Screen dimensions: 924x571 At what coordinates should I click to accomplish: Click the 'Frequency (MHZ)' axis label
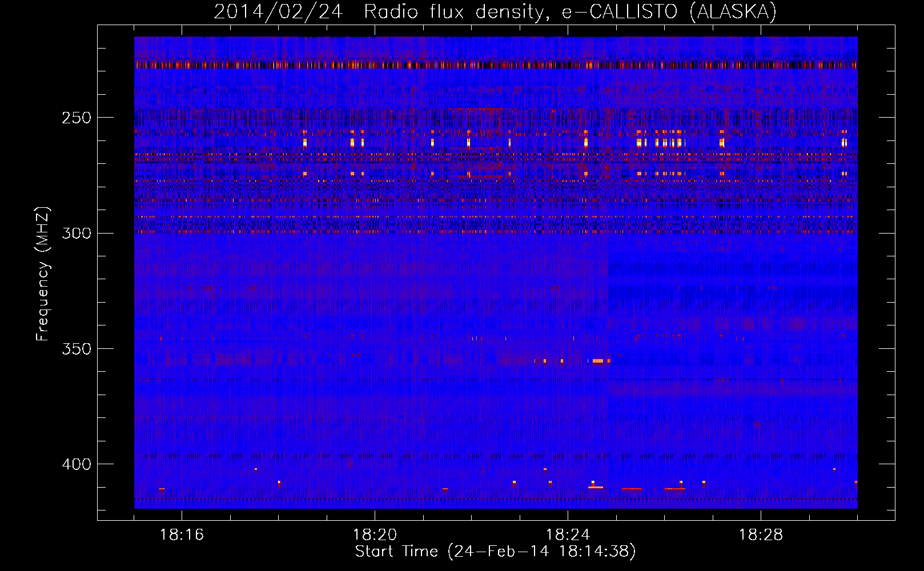(43, 274)
